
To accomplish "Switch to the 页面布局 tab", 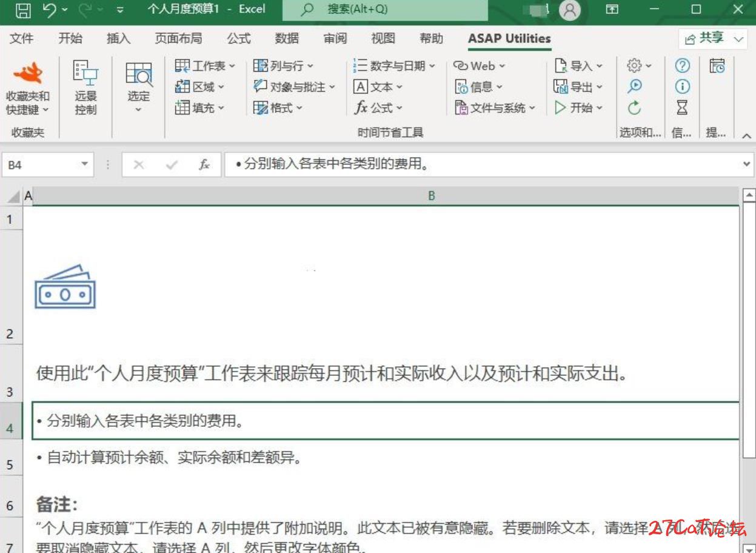I will [178, 39].
